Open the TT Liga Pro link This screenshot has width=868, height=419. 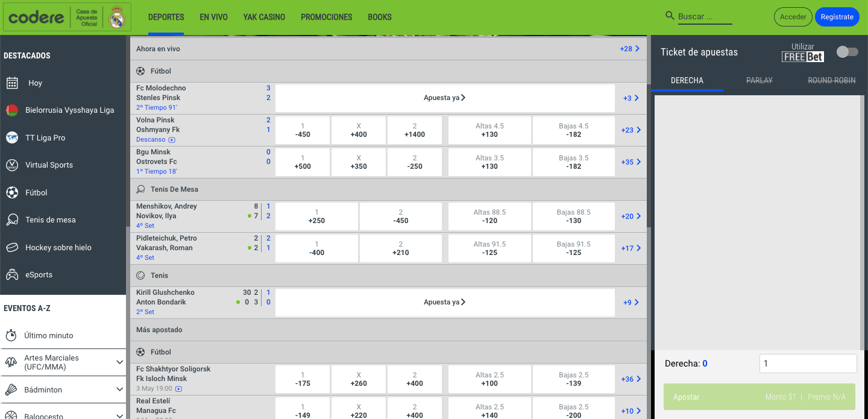[45, 138]
